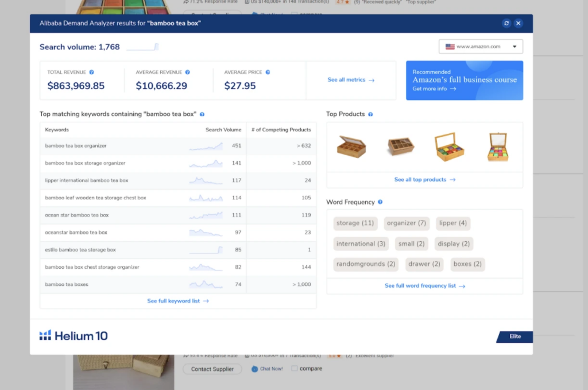The height and width of the screenshot is (390, 588).
Task: Open See full word frequency list
Action: click(424, 285)
